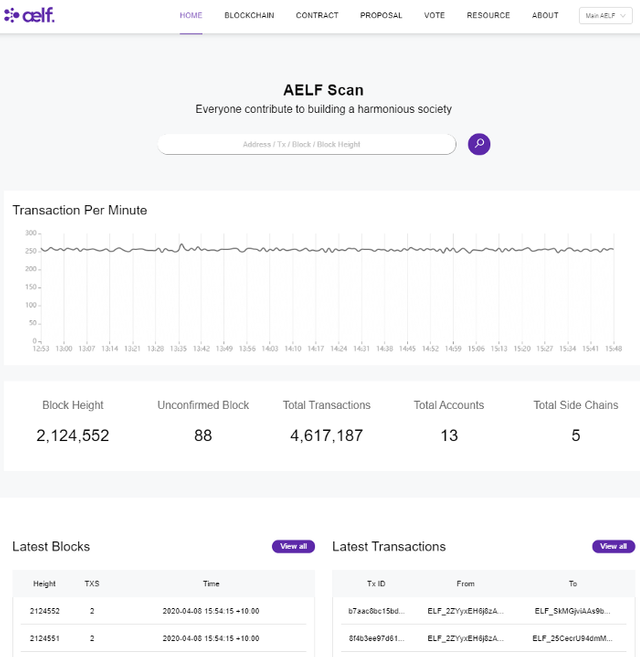Click the Transaction Per Minute heading

pos(80,210)
